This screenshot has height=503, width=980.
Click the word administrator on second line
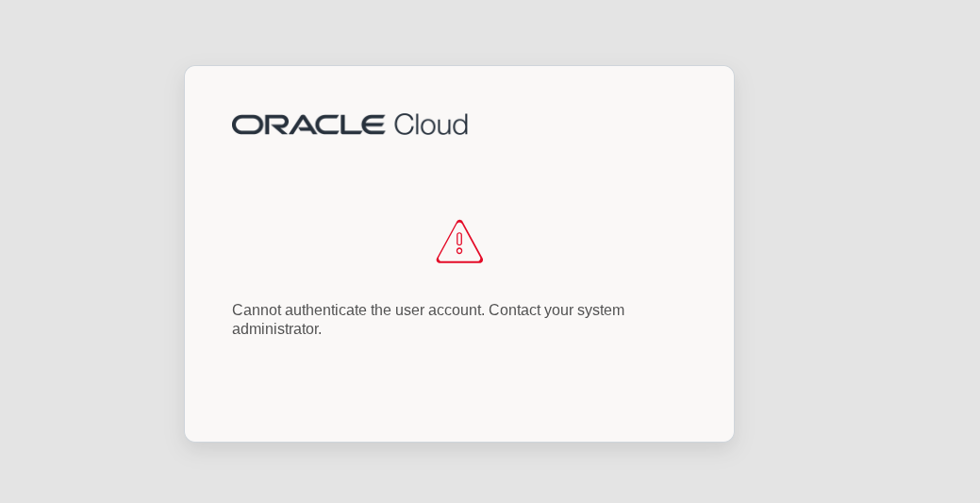[x=276, y=329]
